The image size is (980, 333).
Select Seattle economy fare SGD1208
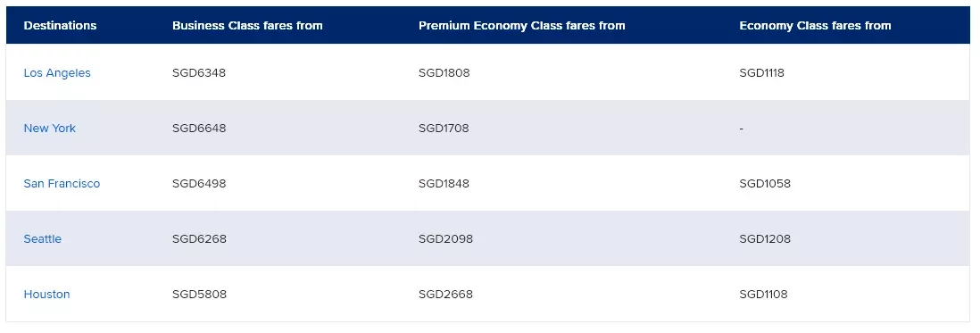[765, 238]
